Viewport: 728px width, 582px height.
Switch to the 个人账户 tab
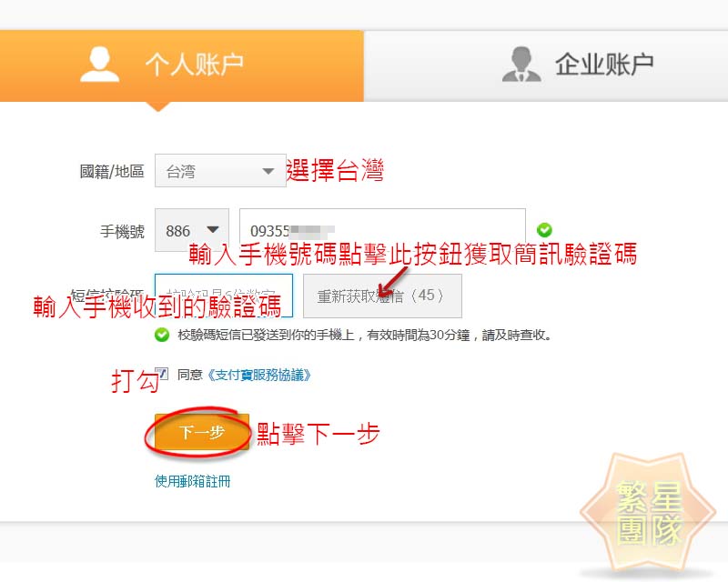tap(181, 65)
